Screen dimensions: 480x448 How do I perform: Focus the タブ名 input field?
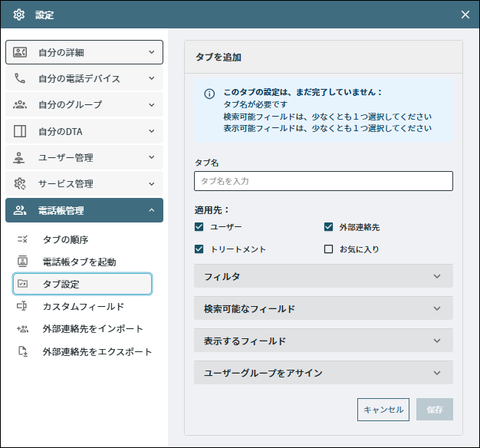(324, 181)
